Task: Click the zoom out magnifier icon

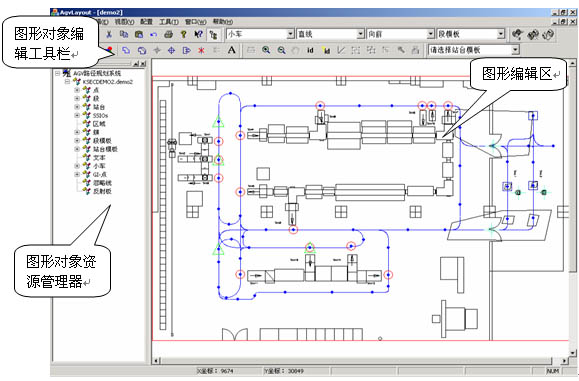Action: tap(281, 50)
